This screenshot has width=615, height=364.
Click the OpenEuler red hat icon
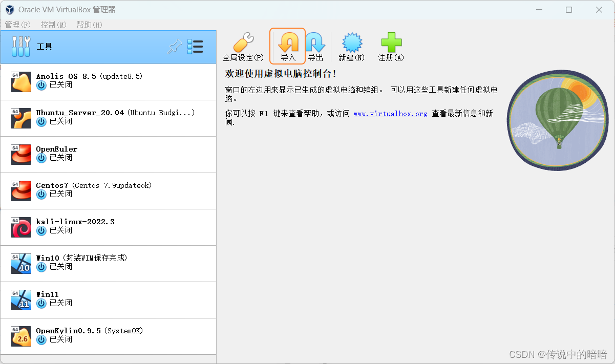pos(21,155)
